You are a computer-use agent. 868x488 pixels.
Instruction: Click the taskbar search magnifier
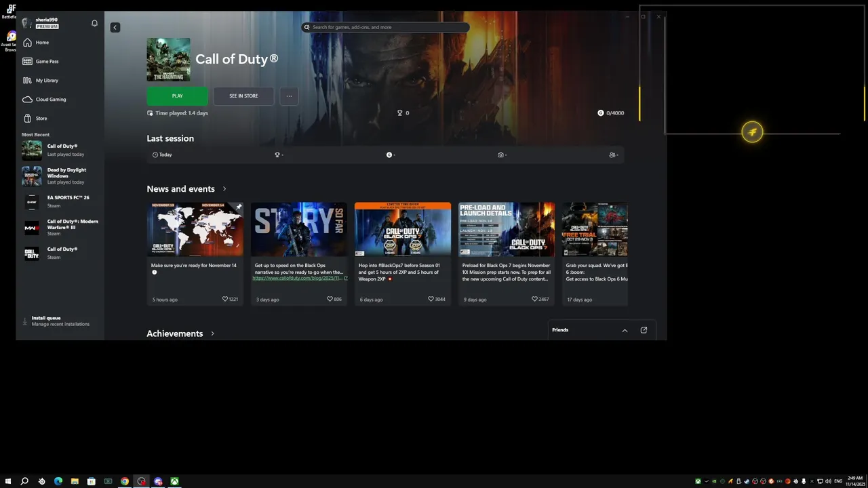(24, 481)
